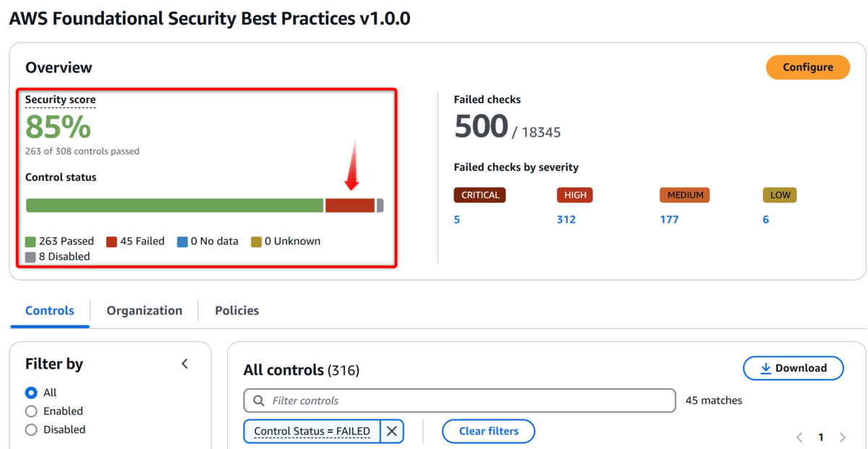Collapse the Filter by panel chevron
The image size is (868, 449).
click(x=184, y=364)
